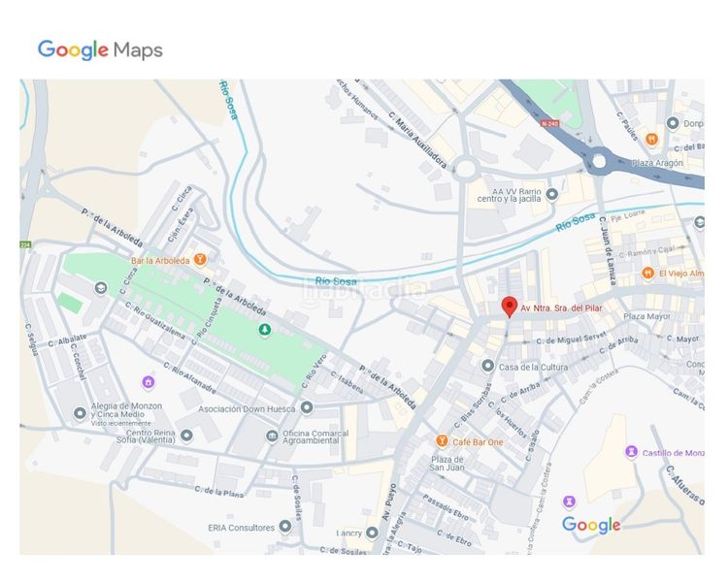Open the Lancry place marker
728x582 pixels.
click(x=372, y=533)
